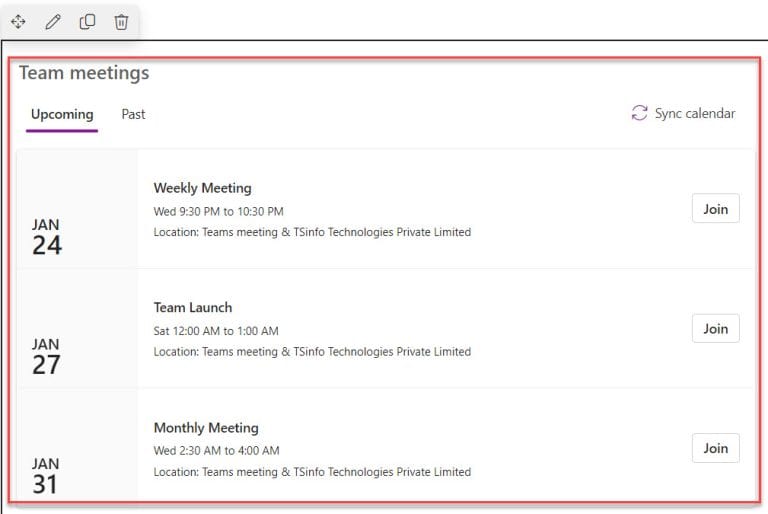The image size is (768, 514).
Task: Duplicate the web part with copy icon
Action: (87, 22)
